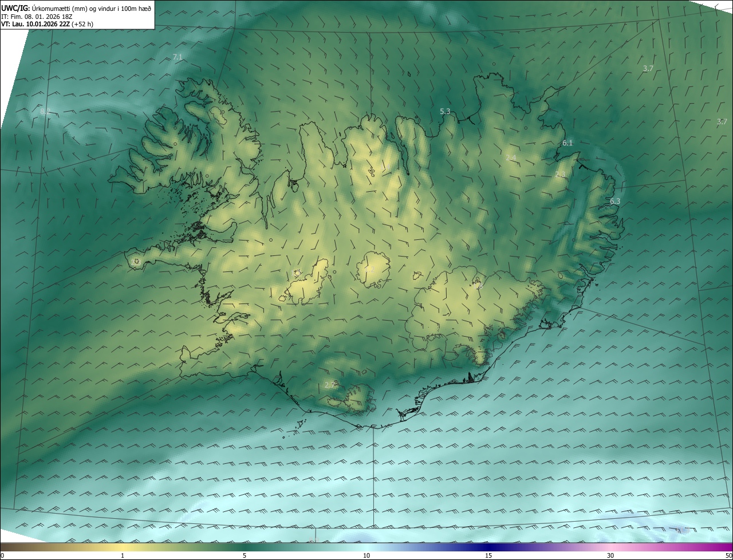Pick the 6.3 value label on the map
Screen dimensions: 733x560
tap(615, 201)
